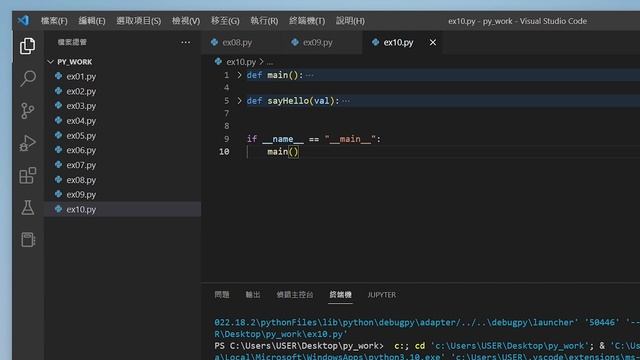
Task: Select the 終端機 panel tab
Action: (x=340, y=295)
